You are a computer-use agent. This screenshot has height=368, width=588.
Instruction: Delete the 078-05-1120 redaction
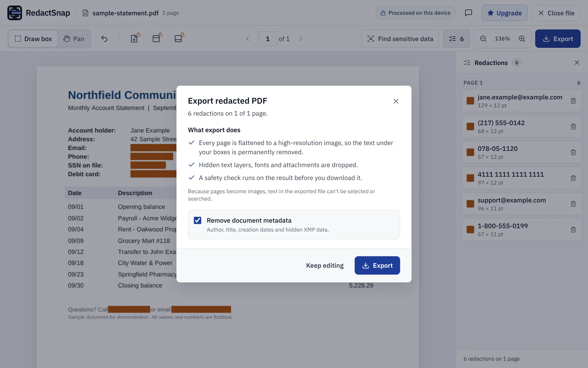coord(573,152)
